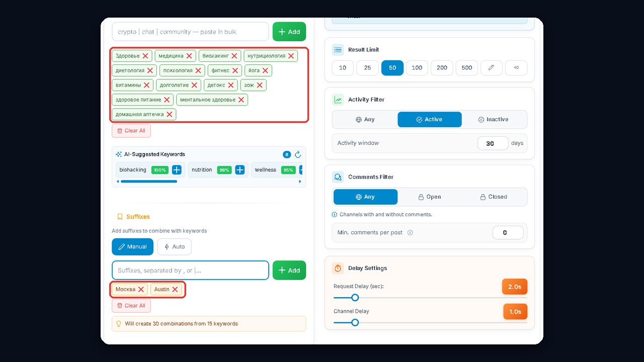This screenshot has width=644, height=362.
Task: Focus the Activity window days field
Action: click(x=493, y=143)
